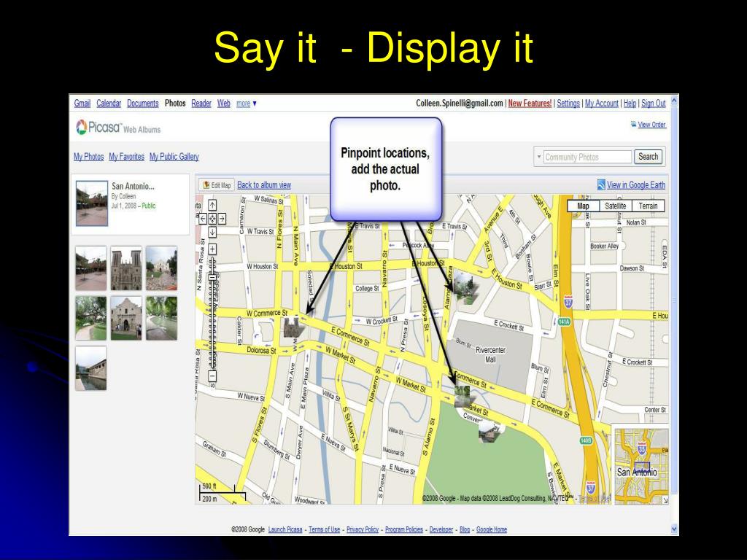Screen dimensions: 747x560
Task: Click the Sign Out link
Action: point(653,104)
